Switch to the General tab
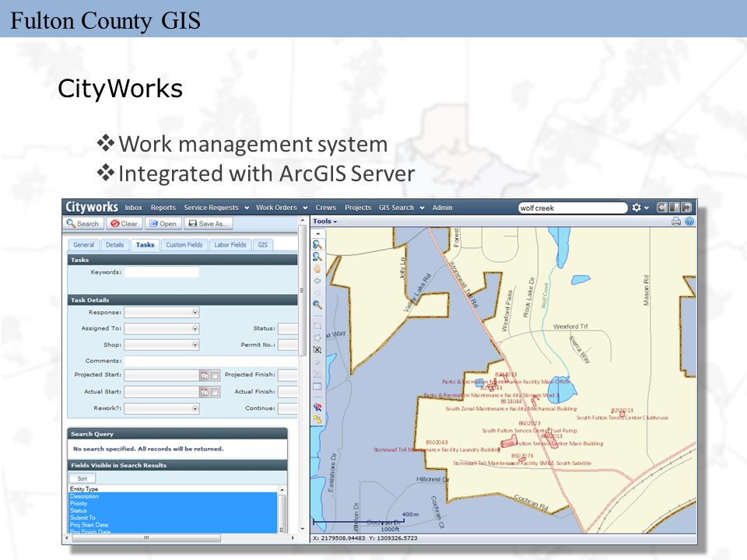Screen dimensions: 747x560 (x=83, y=245)
